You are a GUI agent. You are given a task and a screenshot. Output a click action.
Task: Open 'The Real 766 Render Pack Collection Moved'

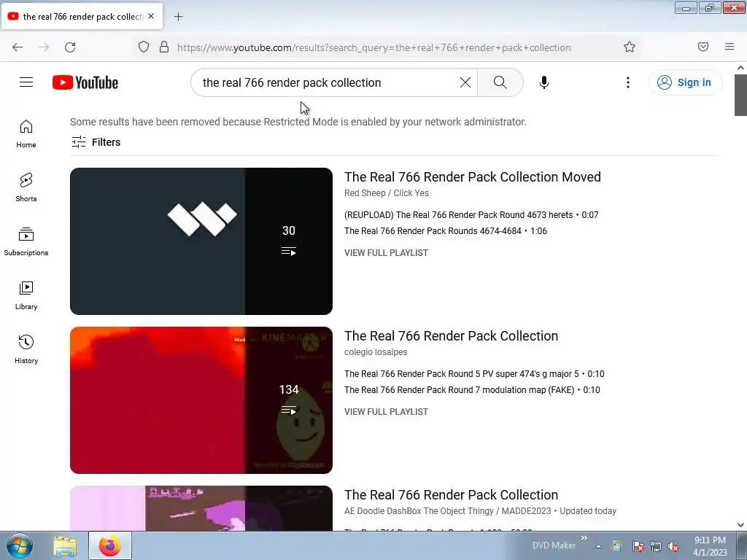pos(472,176)
